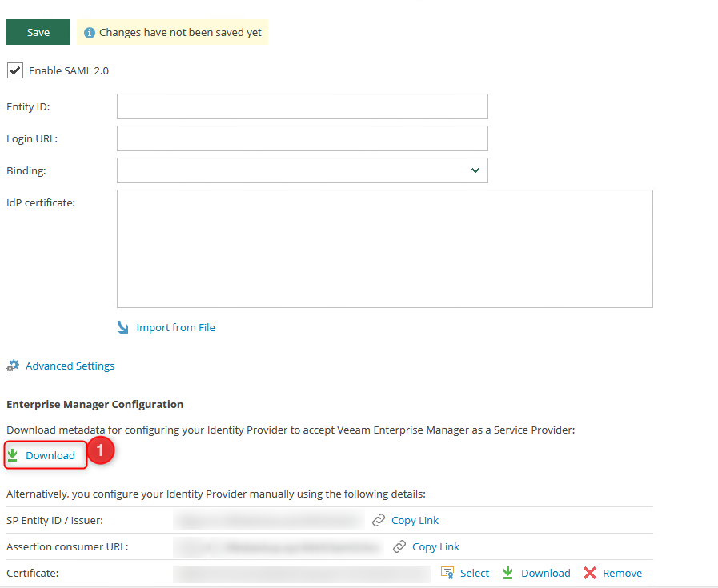Copy Link for SP Entity ID / Issuer
Screen dimensions: 718x588
[415, 520]
